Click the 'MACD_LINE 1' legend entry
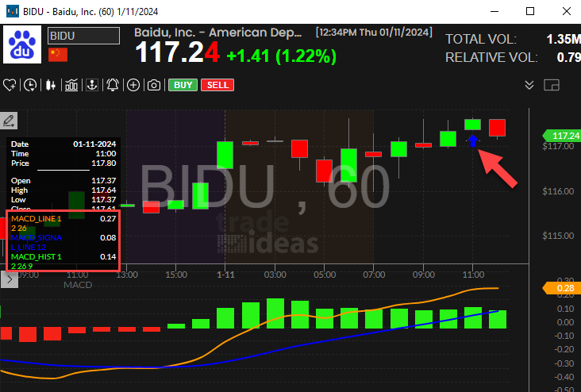The image size is (581, 392). point(37,218)
